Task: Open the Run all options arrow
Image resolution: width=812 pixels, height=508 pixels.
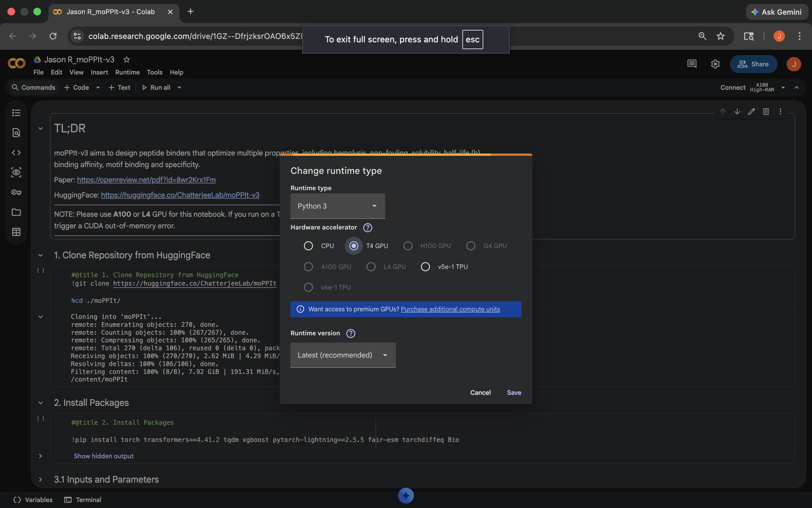Action: (x=180, y=88)
